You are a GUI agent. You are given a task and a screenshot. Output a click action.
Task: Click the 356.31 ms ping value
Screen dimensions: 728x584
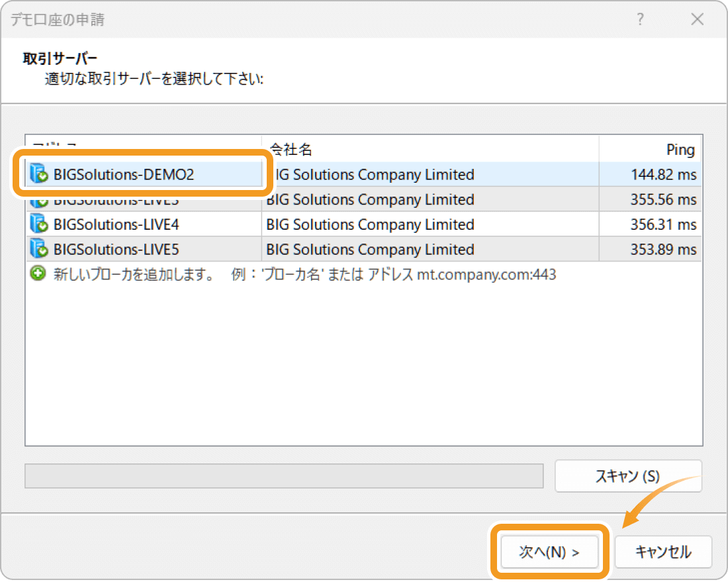pyautogui.click(x=663, y=225)
